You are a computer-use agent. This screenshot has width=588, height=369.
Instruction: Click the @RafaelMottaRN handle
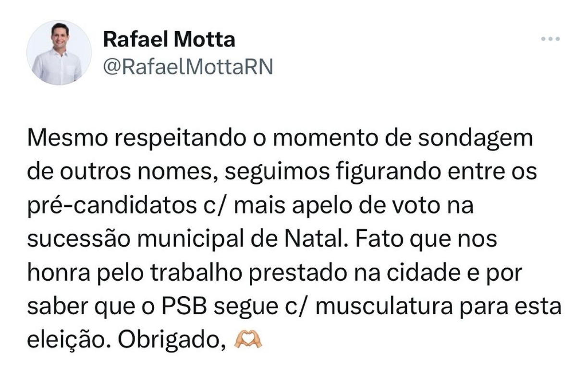point(188,68)
